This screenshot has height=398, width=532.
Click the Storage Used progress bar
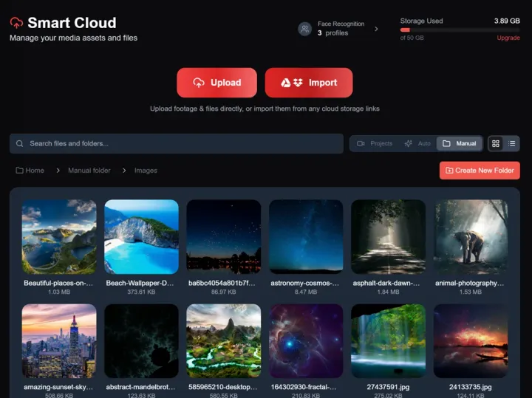[x=460, y=30]
